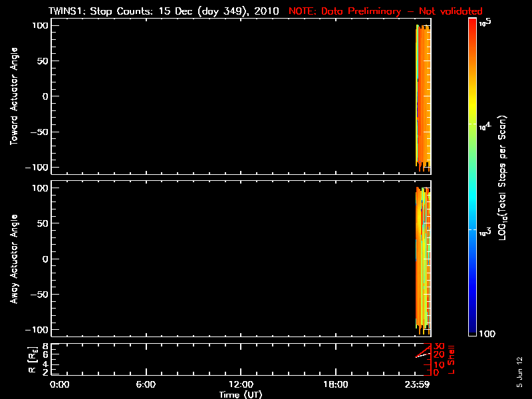Click the red Data Preliminary note

point(386,11)
